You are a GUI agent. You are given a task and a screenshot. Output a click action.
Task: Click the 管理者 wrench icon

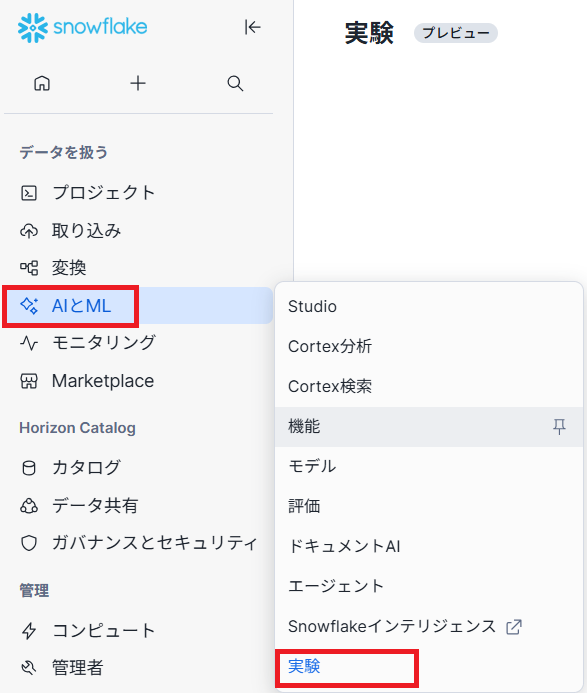click(29, 668)
